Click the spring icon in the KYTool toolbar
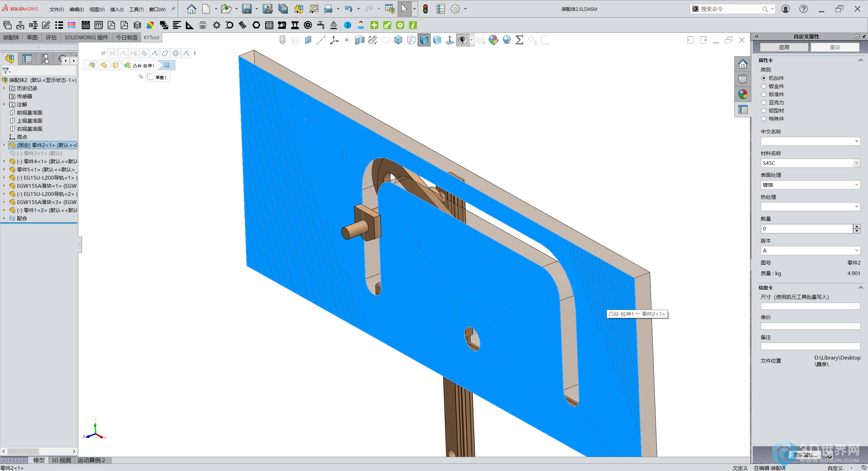 tap(242, 25)
